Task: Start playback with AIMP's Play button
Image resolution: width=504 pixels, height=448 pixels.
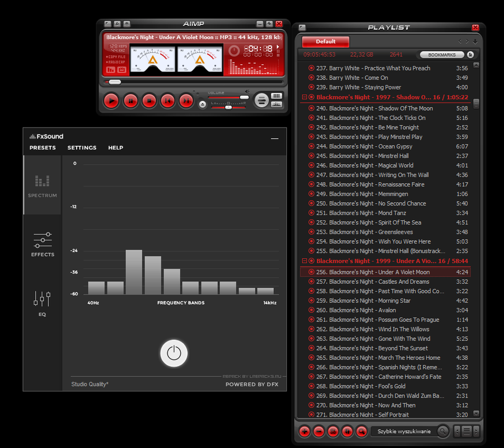Action: click(x=111, y=101)
